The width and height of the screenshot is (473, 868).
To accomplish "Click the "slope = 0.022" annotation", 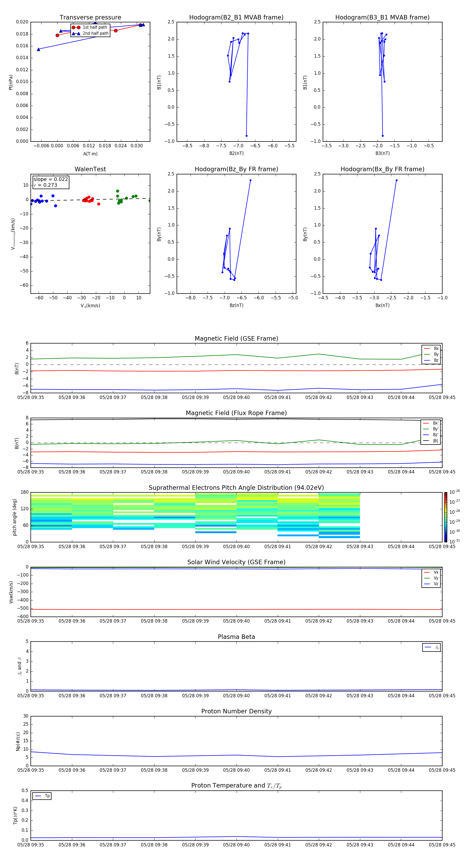I will click(x=50, y=179).
